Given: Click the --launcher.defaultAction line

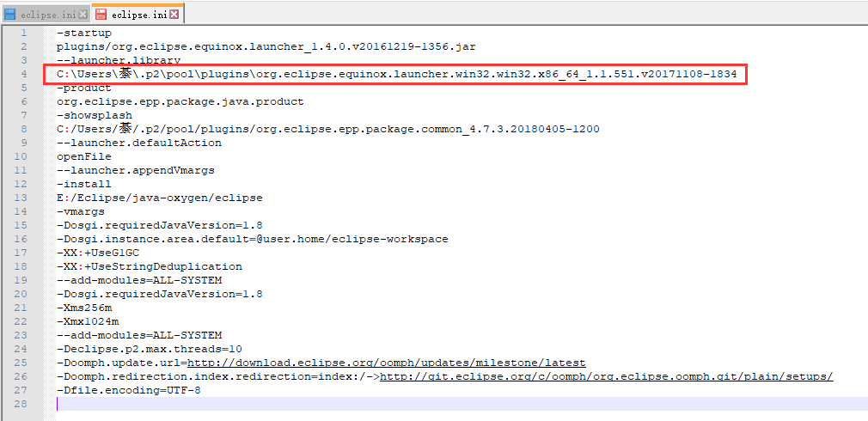Looking at the screenshot, I should [x=139, y=143].
